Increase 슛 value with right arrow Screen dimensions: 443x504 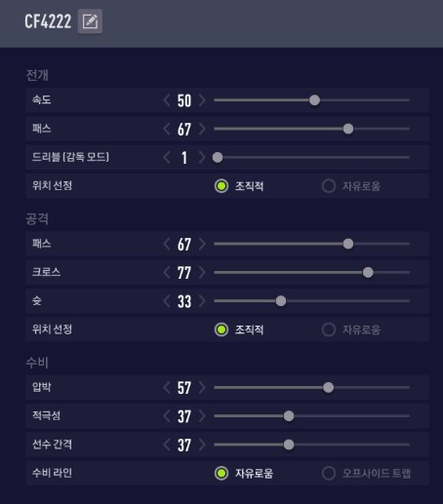coord(202,301)
